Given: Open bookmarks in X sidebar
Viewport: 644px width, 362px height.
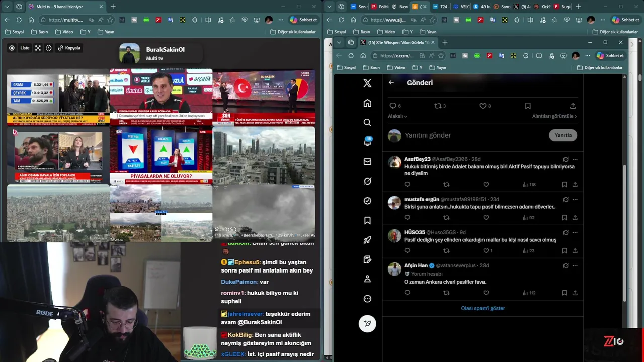Looking at the screenshot, I should [367, 220].
